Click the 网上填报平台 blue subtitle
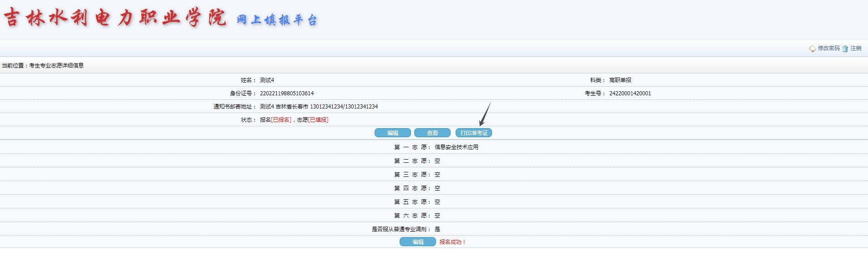868x269 pixels. (x=276, y=20)
